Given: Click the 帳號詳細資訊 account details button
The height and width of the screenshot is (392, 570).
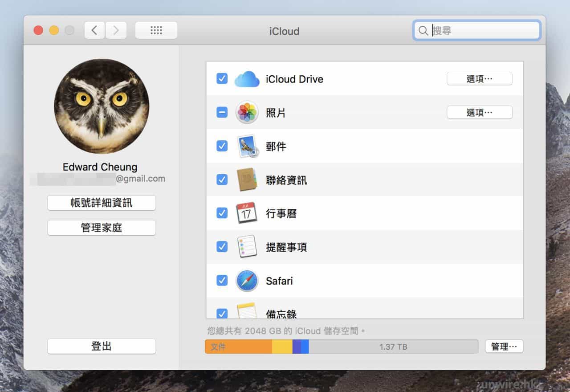Looking at the screenshot, I should pyautogui.click(x=102, y=203).
